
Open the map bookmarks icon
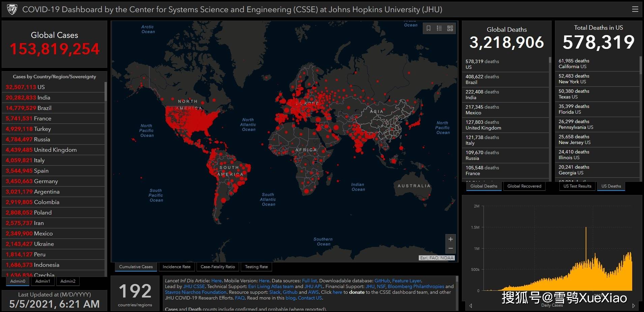(x=429, y=28)
